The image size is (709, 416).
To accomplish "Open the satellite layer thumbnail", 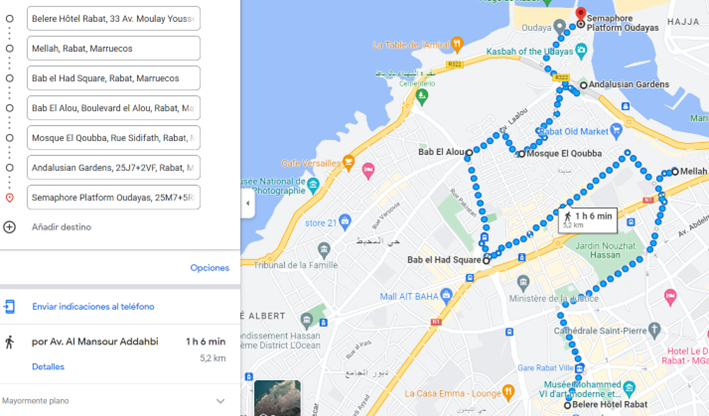I will coord(278,398).
